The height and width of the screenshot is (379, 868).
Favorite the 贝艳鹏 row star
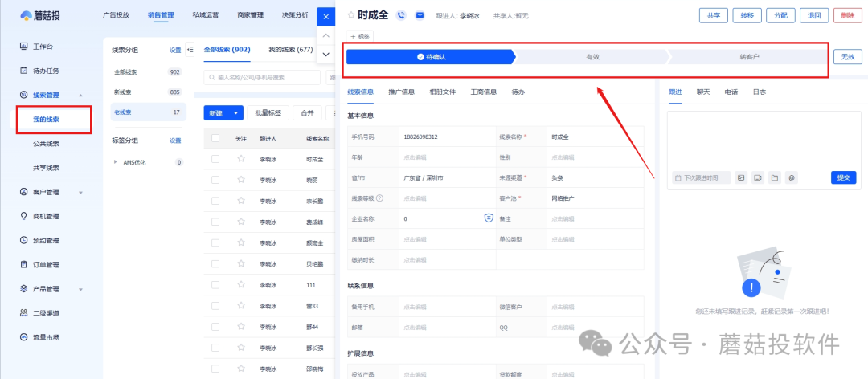point(241,264)
